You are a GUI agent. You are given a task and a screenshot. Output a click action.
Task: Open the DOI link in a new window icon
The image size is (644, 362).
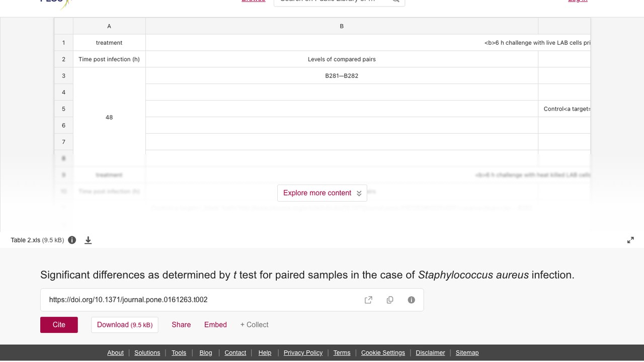(368, 300)
